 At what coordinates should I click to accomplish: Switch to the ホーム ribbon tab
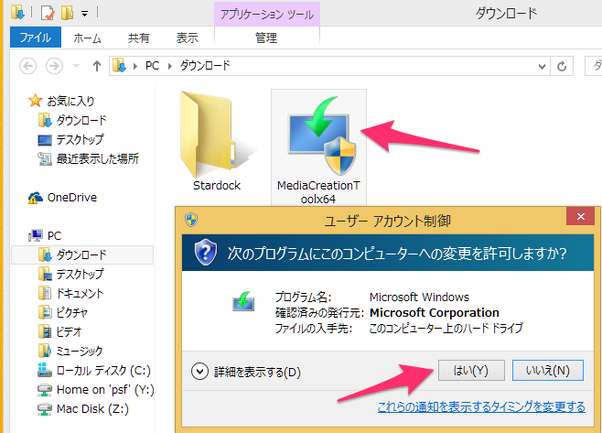87,38
